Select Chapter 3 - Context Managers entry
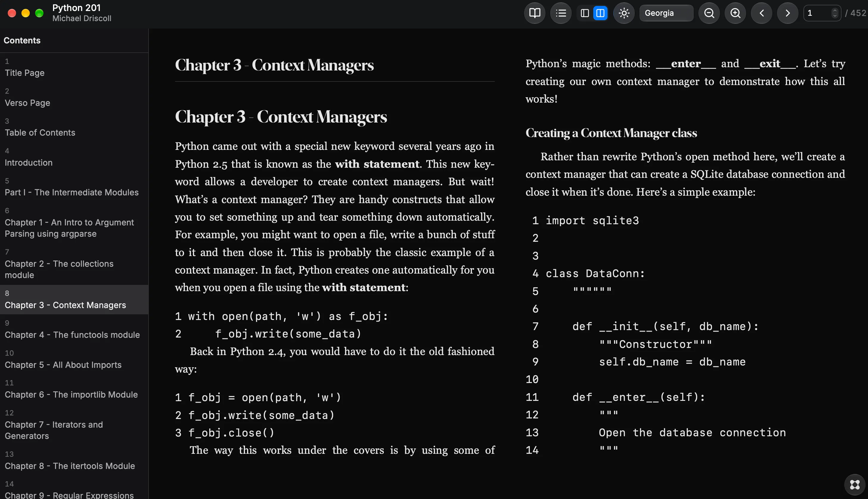The height and width of the screenshot is (499, 868). pyautogui.click(x=74, y=300)
